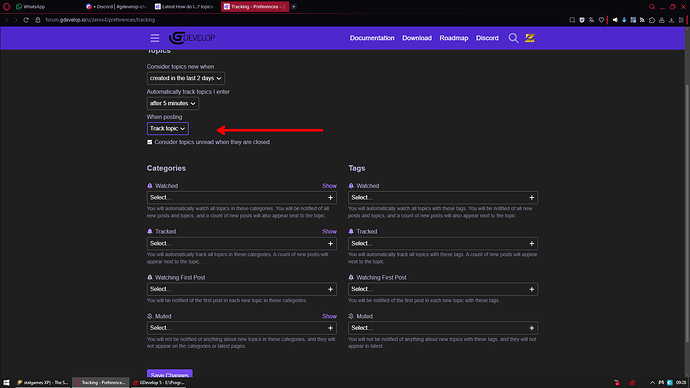
Task: Click Show next to Muted categories
Action: point(329,316)
